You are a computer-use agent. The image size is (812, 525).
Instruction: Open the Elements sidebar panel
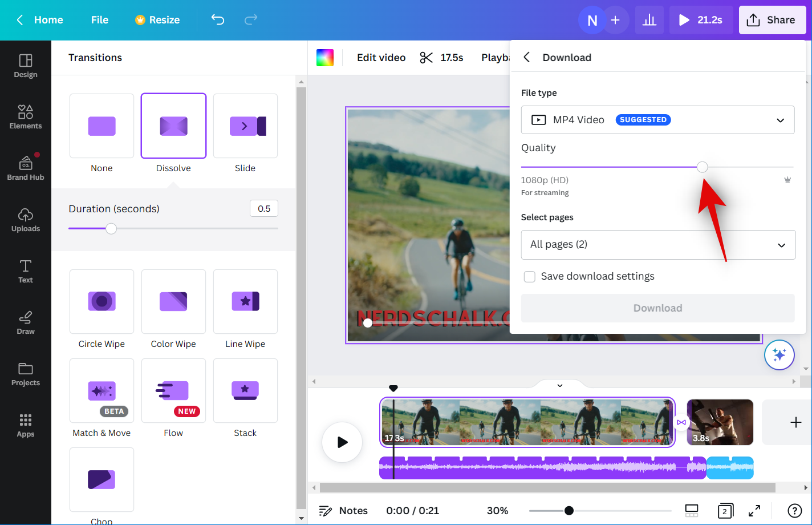pos(26,117)
